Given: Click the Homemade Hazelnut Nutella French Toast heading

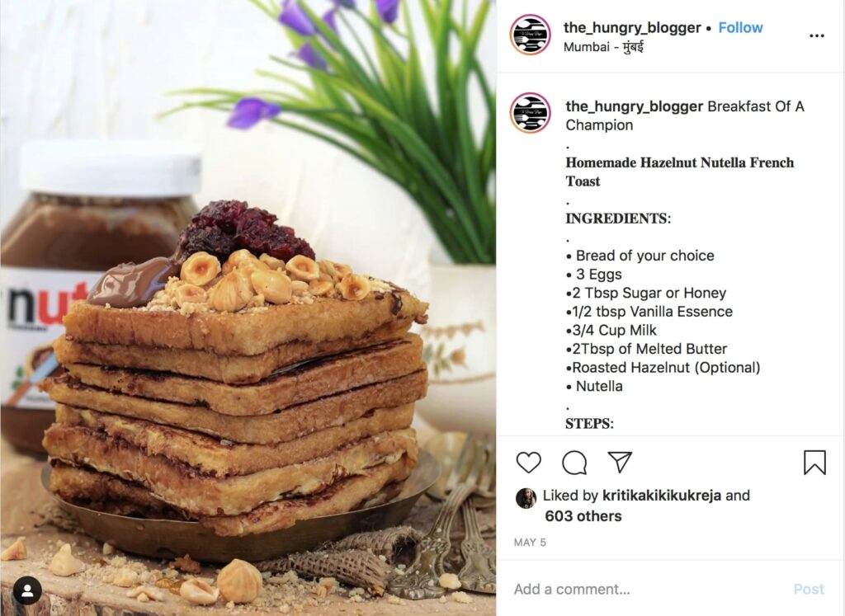Looking at the screenshot, I should point(680,172).
